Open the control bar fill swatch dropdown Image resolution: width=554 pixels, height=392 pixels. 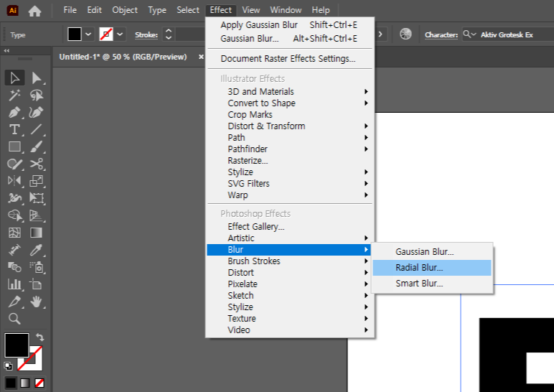coord(88,34)
